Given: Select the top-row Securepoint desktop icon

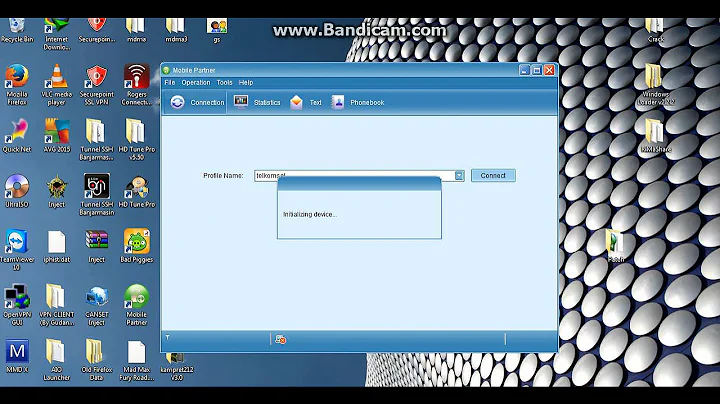Looking at the screenshot, I should click(x=96, y=31).
